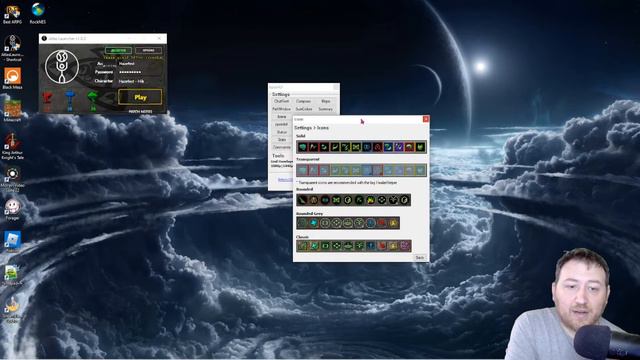Choose the blue-background icon in the Solid row
The width and height of the screenshot is (640, 360).
click(389, 147)
